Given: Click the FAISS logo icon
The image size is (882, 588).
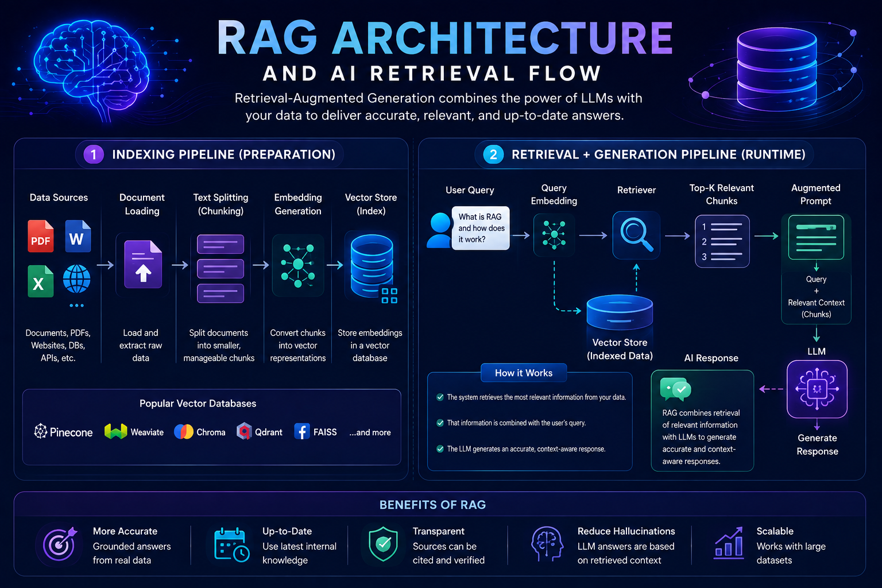Looking at the screenshot, I should [x=302, y=432].
